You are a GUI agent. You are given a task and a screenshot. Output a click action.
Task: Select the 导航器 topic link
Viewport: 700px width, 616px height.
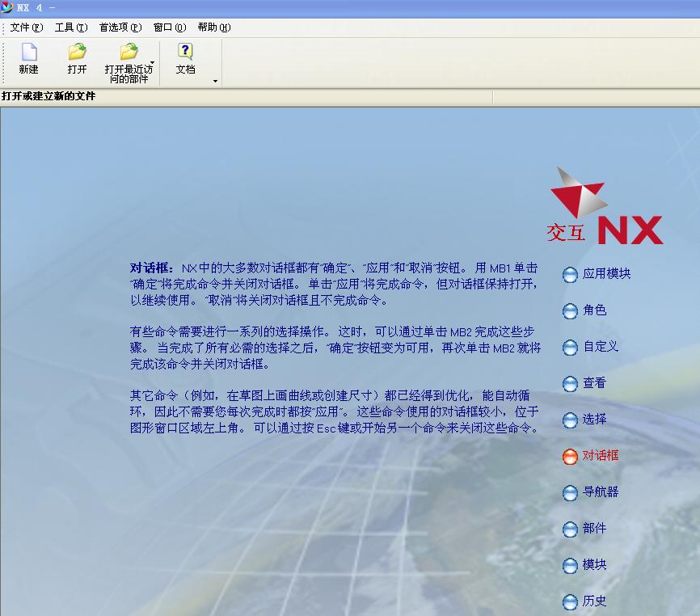tap(601, 492)
